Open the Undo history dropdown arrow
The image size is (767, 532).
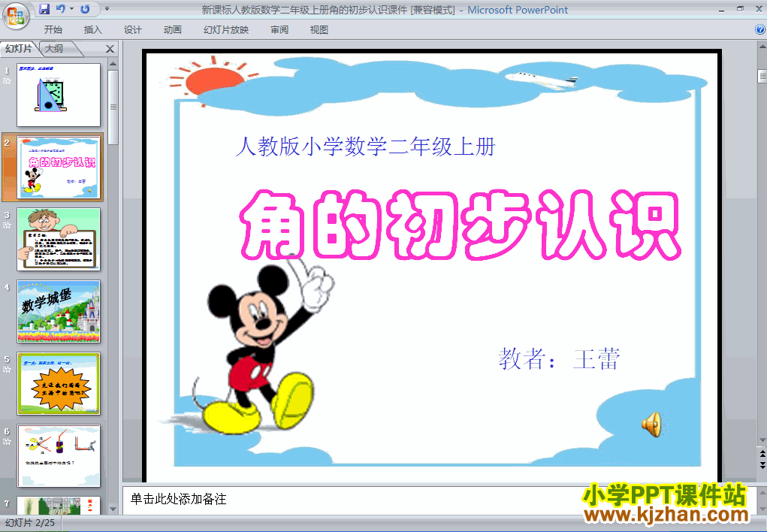[72, 9]
